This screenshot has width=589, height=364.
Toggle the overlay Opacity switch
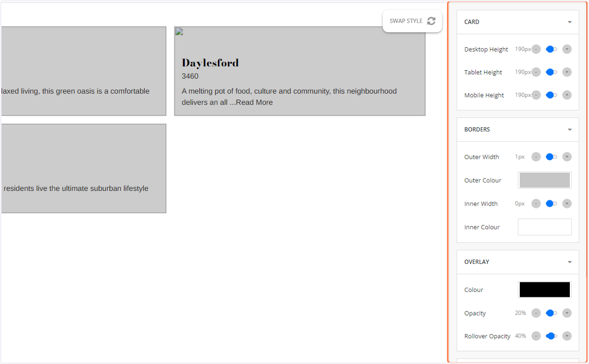[552, 313]
